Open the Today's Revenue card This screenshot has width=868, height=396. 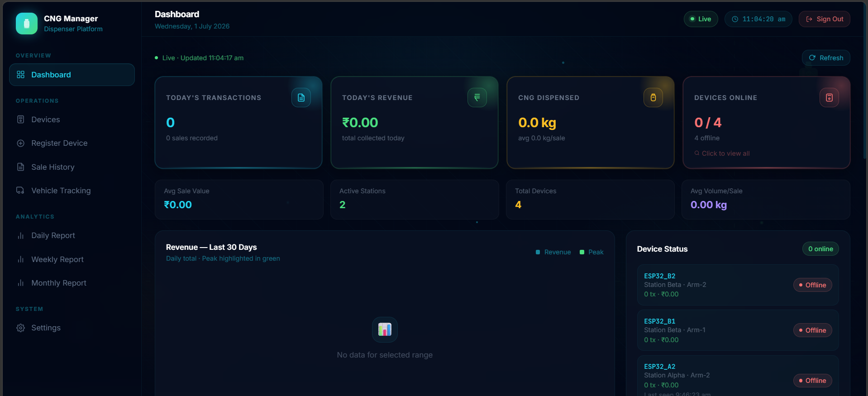pos(415,123)
